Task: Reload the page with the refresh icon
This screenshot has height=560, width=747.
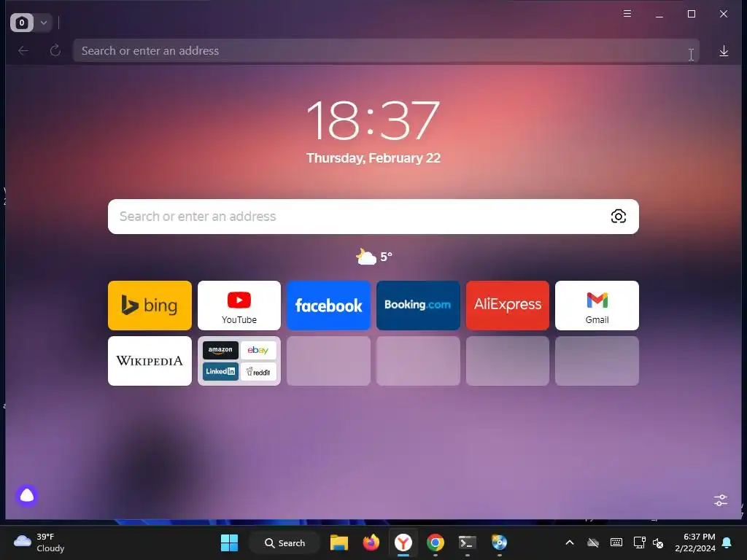Action: (55, 50)
